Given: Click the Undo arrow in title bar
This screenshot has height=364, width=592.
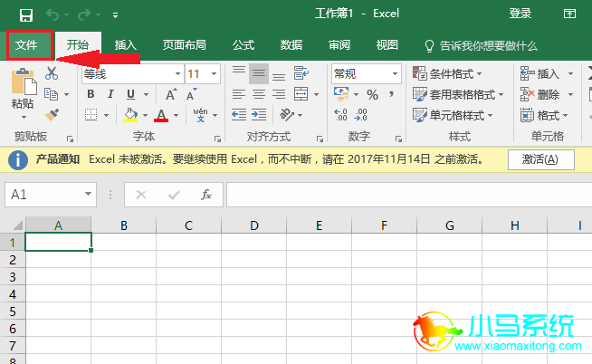Looking at the screenshot, I should pyautogui.click(x=53, y=14).
